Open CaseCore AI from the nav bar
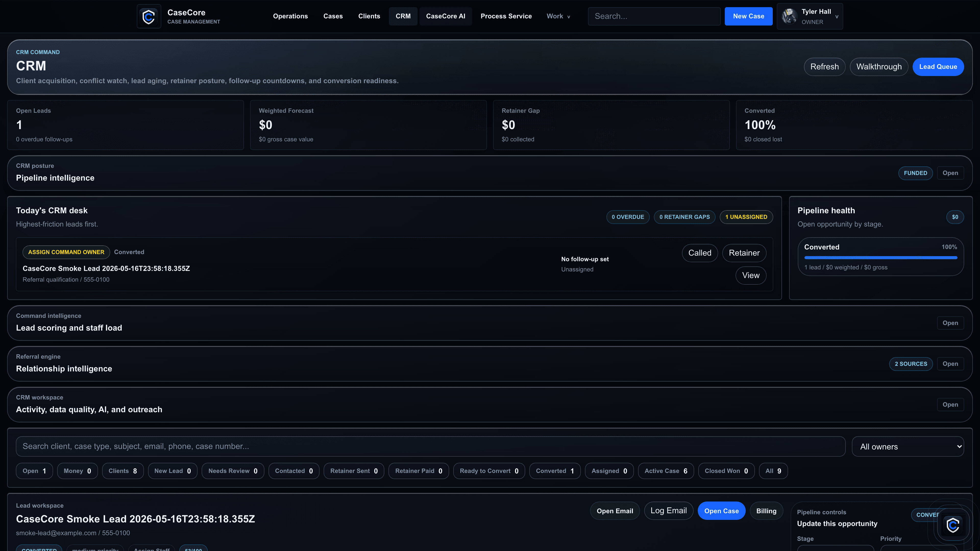Viewport: 980px width, 551px height. tap(446, 16)
